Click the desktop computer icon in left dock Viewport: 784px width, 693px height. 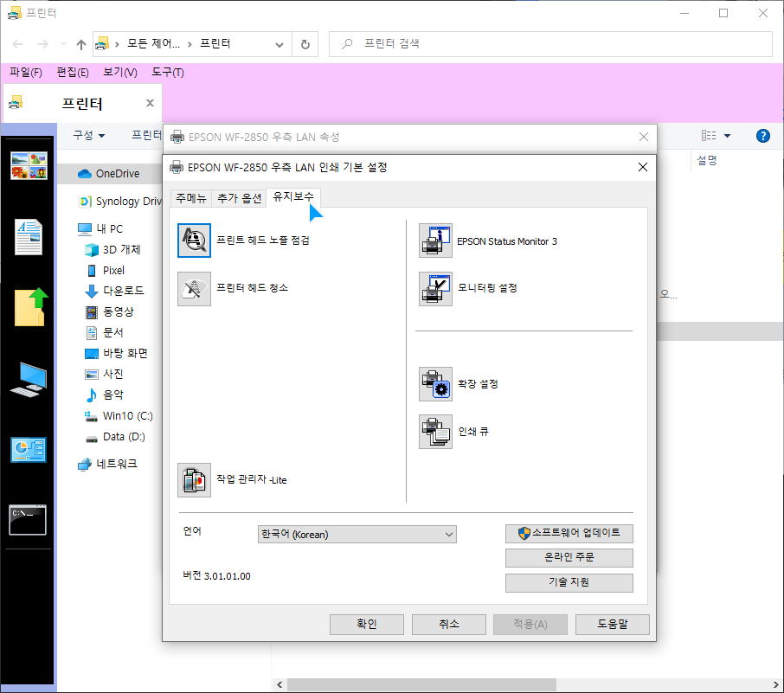[29, 380]
